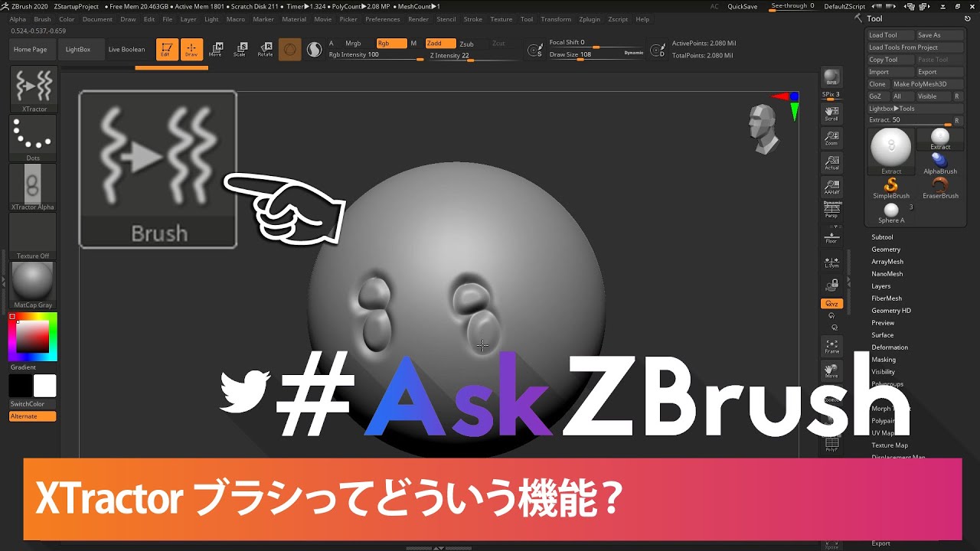Open LightBox

click(x=78, y=50)
